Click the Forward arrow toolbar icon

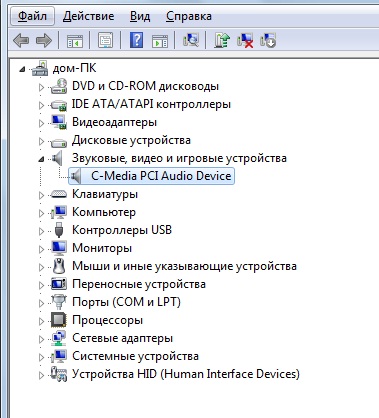click(44, 41)
